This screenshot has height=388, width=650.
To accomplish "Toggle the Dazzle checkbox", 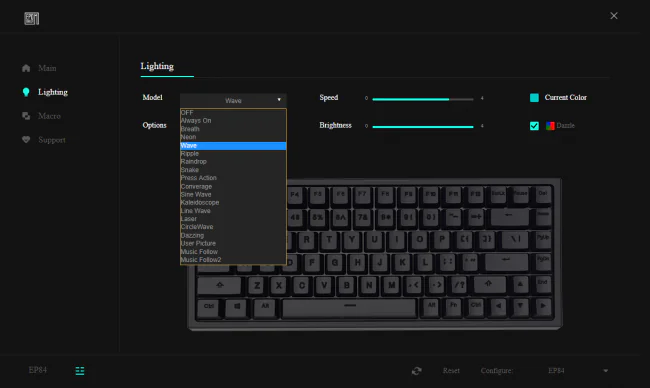I will pyautogui.click(x=534, y=126).
